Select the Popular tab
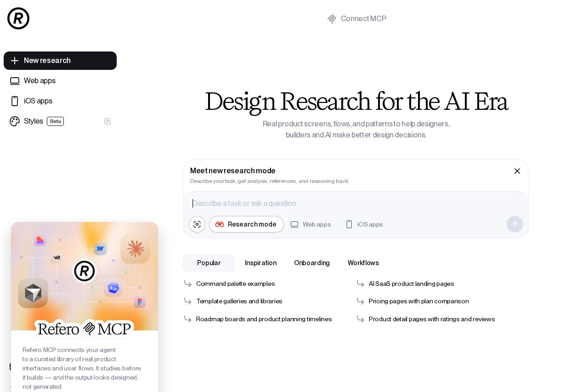This screenshot has width=588, height=392. point(209,263)
